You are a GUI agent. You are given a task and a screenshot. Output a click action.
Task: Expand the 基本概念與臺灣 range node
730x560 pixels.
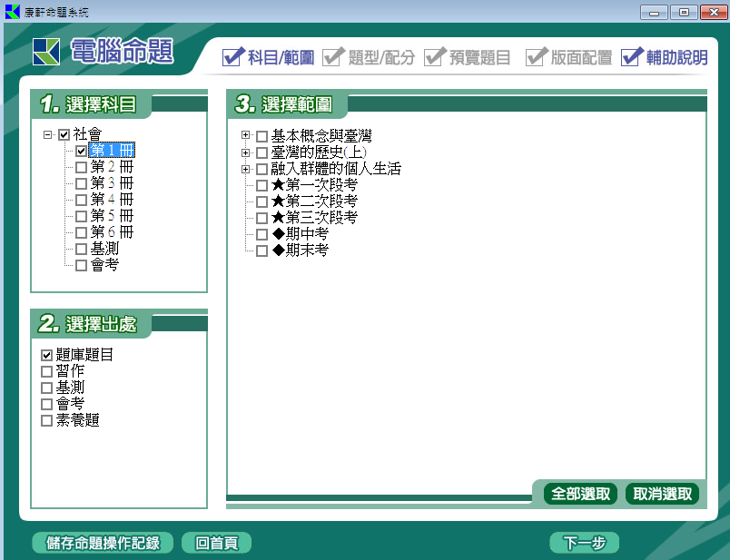245,135
